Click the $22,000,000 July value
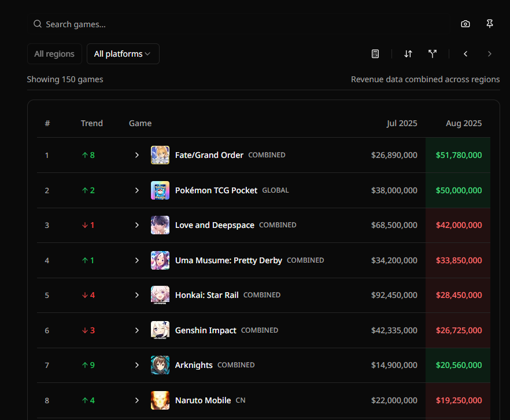This screenshot has height=420, width=510. point(394,400)
